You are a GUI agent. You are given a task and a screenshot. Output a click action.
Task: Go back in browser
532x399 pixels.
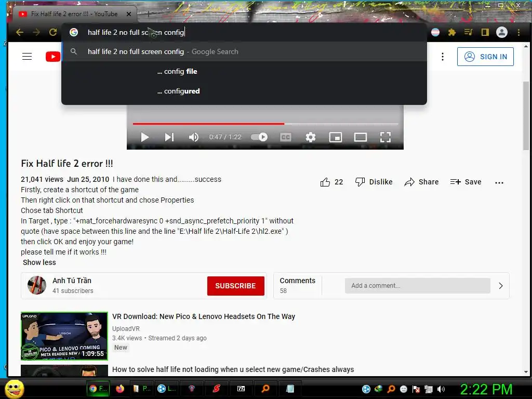pos(20,32)
